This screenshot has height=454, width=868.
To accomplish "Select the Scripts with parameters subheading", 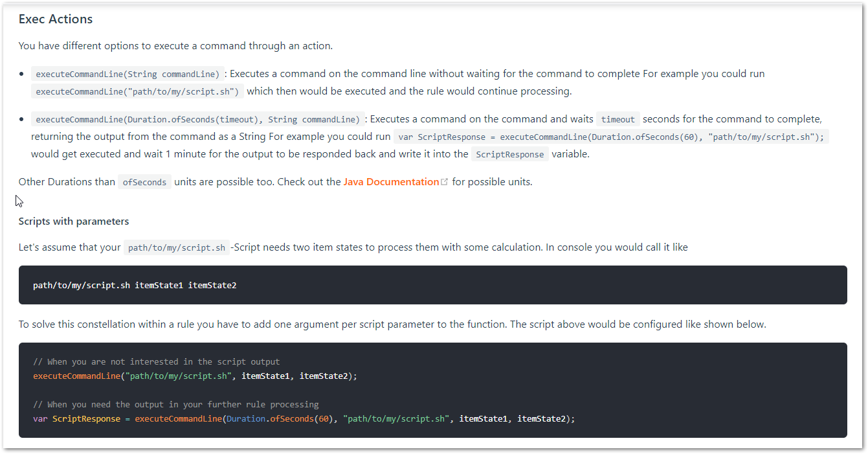I will [x=74, y=221].
